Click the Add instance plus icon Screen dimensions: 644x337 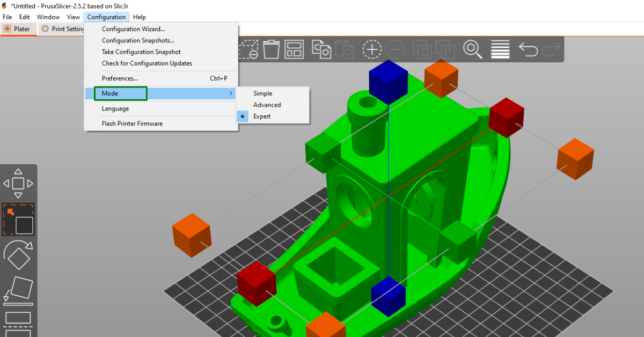point(371,49)
